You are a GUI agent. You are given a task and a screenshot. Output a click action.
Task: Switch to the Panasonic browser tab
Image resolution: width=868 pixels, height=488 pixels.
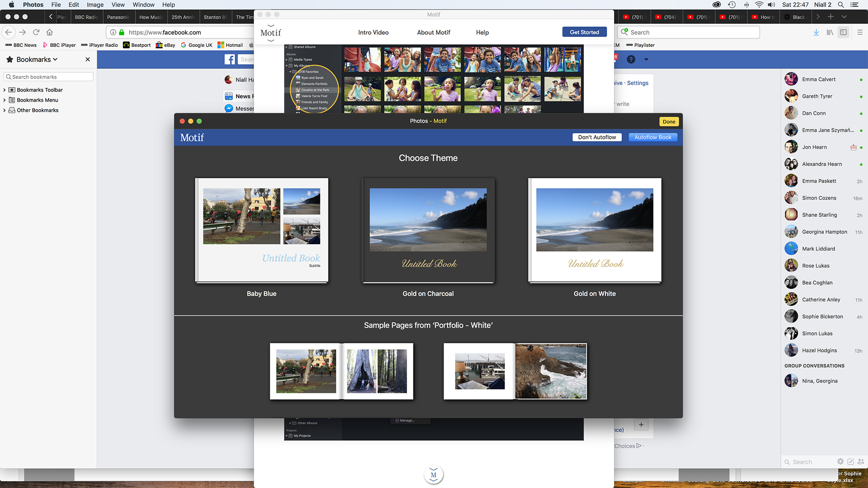pyautogui.click(x=118, y=17)
